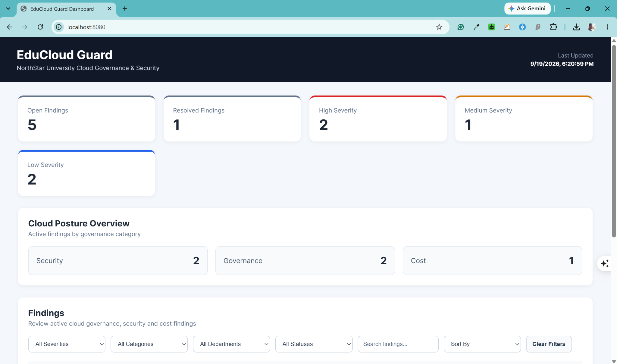Open the Extensions puzzle menu

tap(553, 27)
